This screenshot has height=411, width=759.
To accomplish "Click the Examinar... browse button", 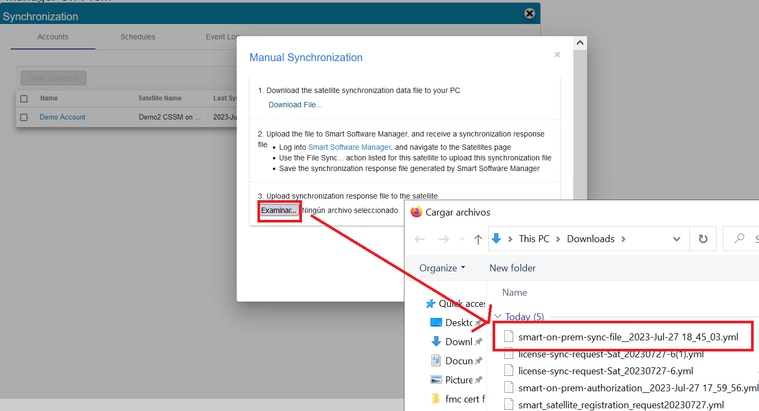I will coord(279,211).
